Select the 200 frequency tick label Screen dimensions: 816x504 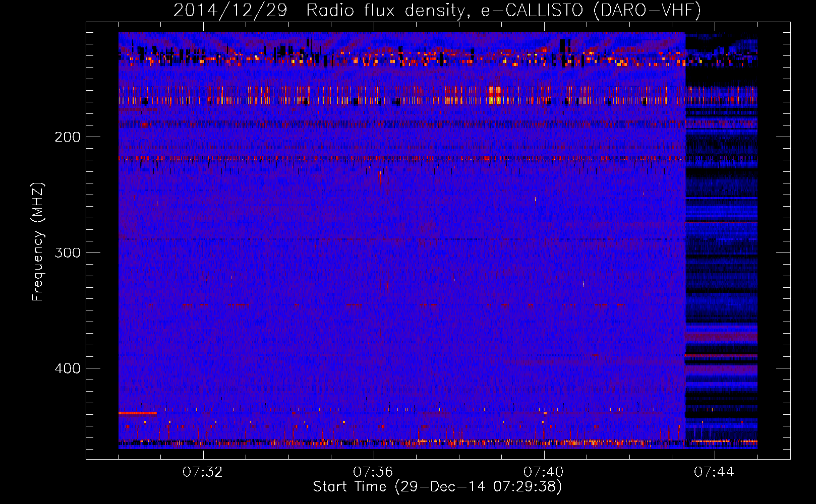[68, 137]
